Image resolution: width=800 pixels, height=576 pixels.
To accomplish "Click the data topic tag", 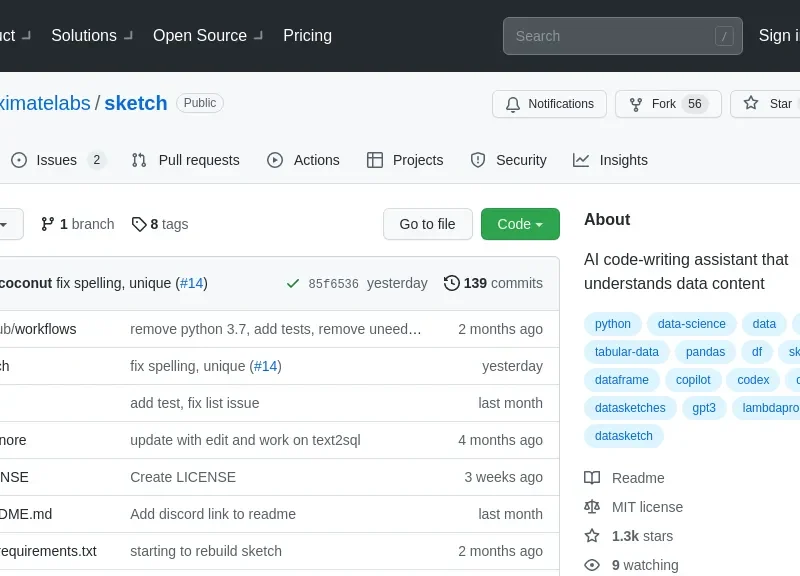I will [x=764, y=324].
